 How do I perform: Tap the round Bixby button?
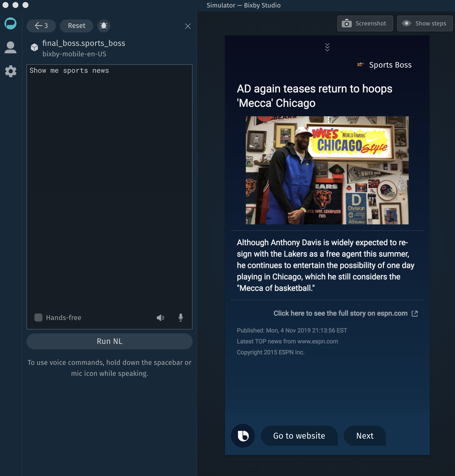click(243, 436)
